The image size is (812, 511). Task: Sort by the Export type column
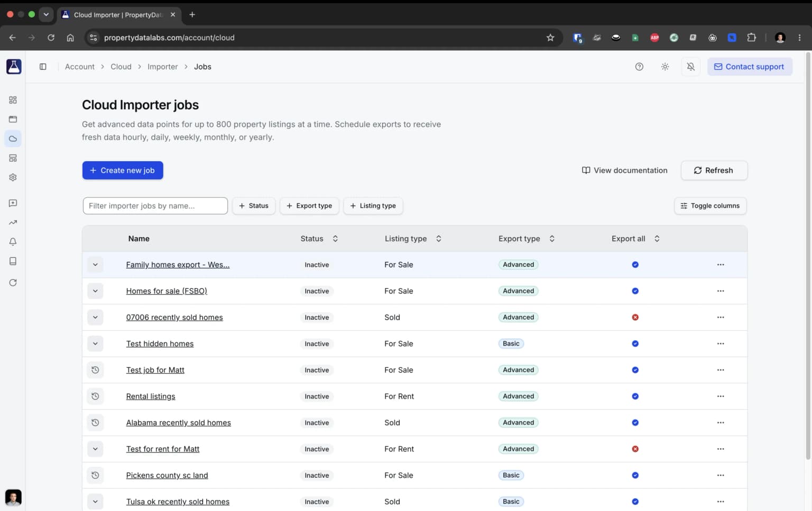coord(527,239)
